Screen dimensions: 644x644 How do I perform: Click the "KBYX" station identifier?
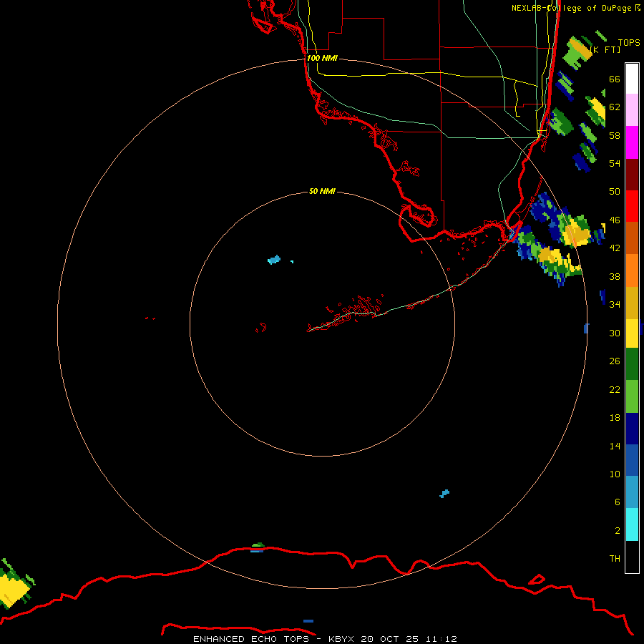tap(341, 639)
